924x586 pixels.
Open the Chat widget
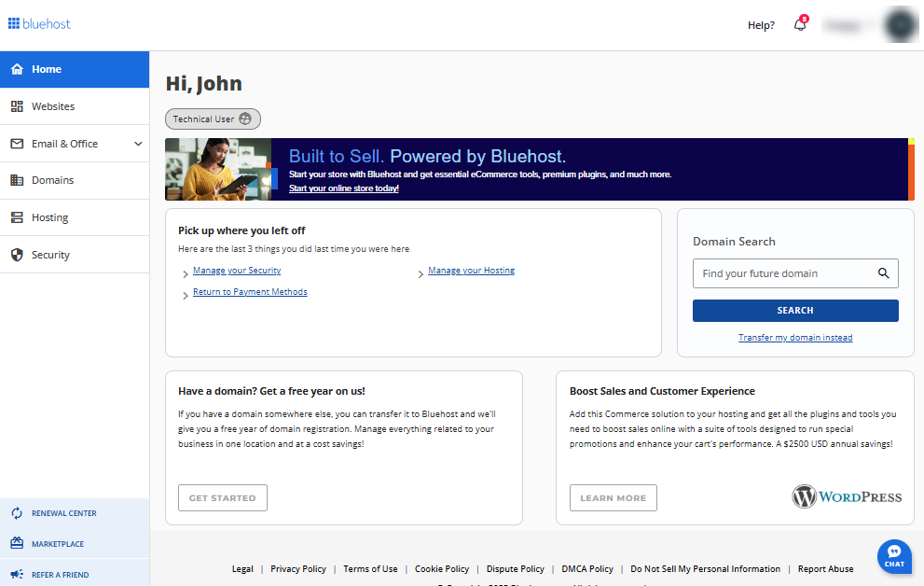893,556
